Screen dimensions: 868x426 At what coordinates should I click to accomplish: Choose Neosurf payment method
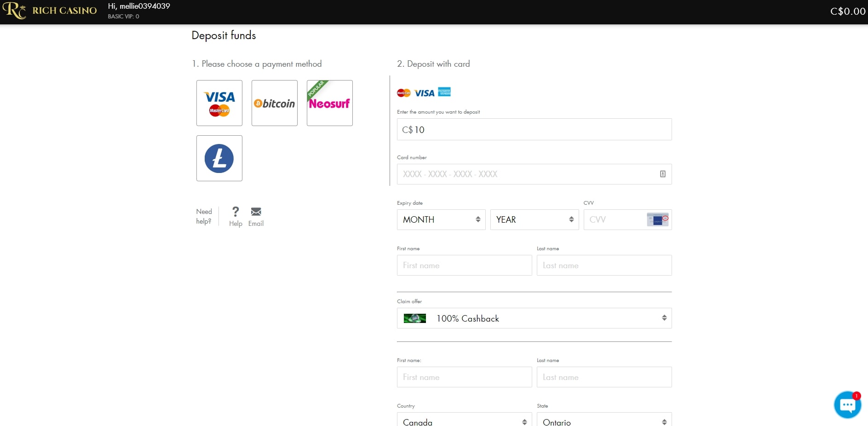tap(330, 103)
